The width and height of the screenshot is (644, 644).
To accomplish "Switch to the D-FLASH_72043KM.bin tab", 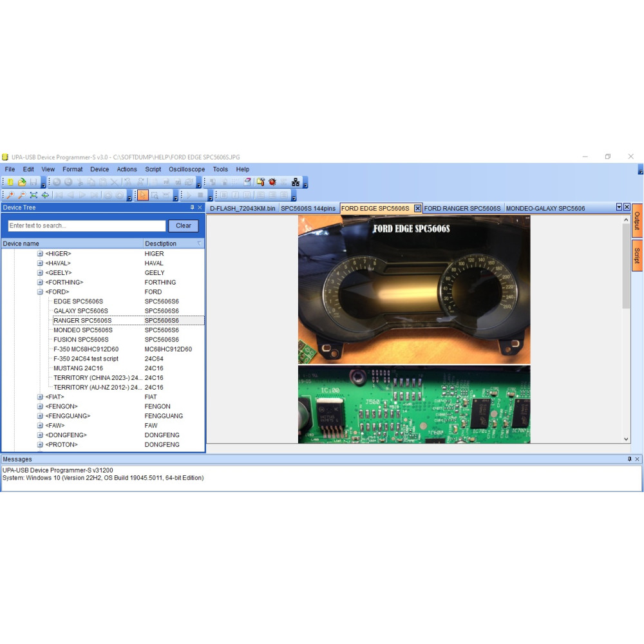I will 242,208.
